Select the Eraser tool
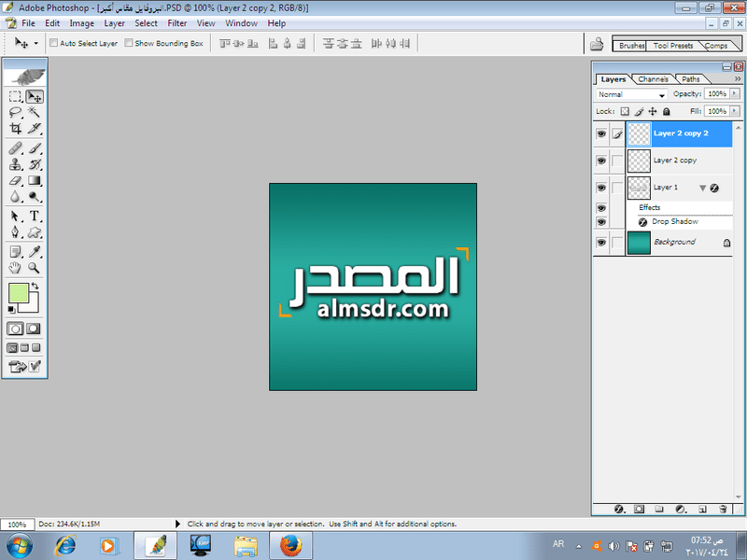747x560 pixels. tap(15, 181)
